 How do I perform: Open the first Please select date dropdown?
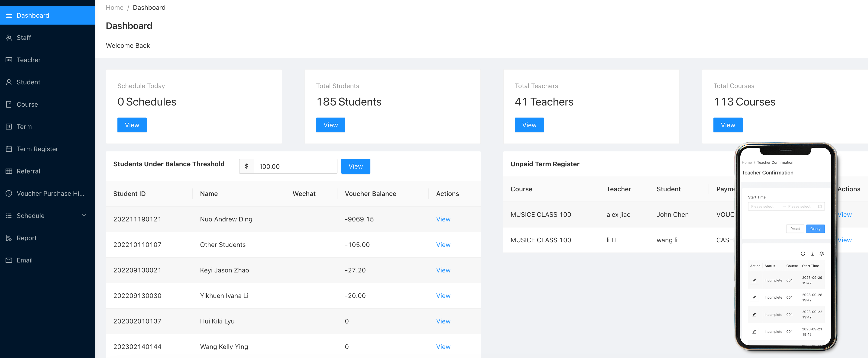(762, 206)
